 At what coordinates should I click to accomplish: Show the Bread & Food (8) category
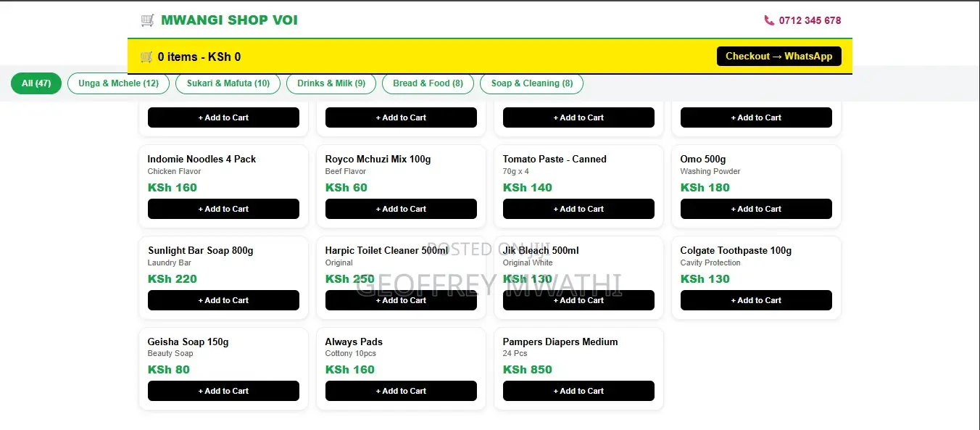coord(428,83)
